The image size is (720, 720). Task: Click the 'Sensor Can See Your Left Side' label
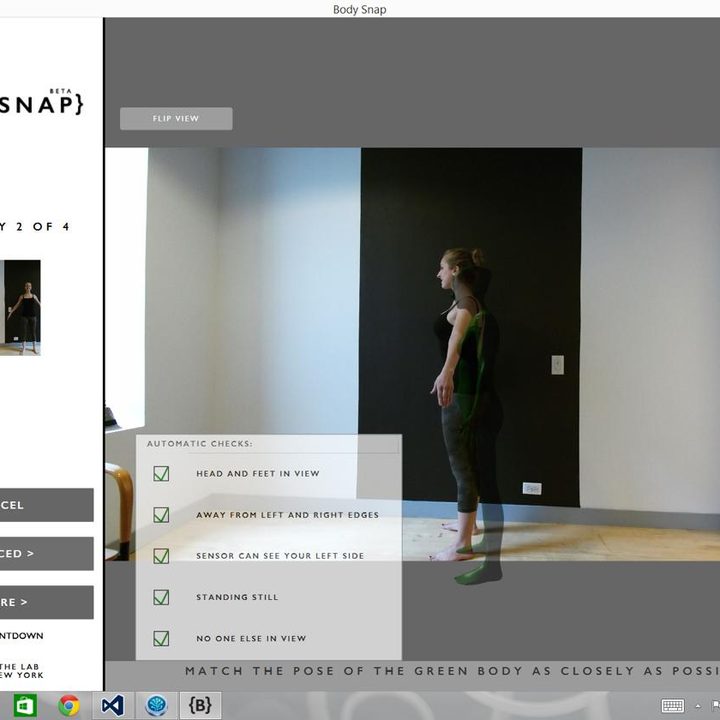280,556
